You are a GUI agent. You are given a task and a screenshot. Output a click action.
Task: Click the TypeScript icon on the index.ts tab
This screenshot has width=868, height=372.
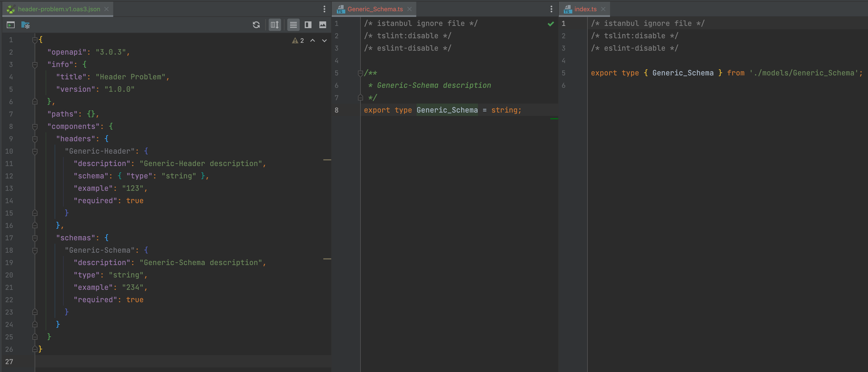567,9
